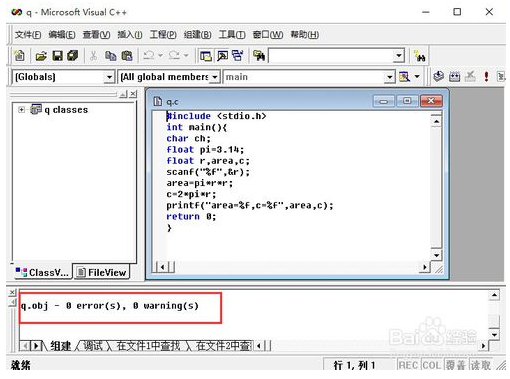
Task: Open the 插入(I) menu
Action: pyautogui.click(x=130, y=35)
